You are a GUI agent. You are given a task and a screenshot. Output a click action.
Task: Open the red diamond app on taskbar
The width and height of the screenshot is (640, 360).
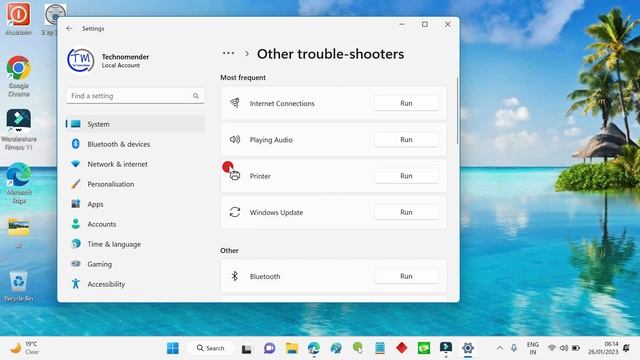pyautogui.click(x=402, y=348)
